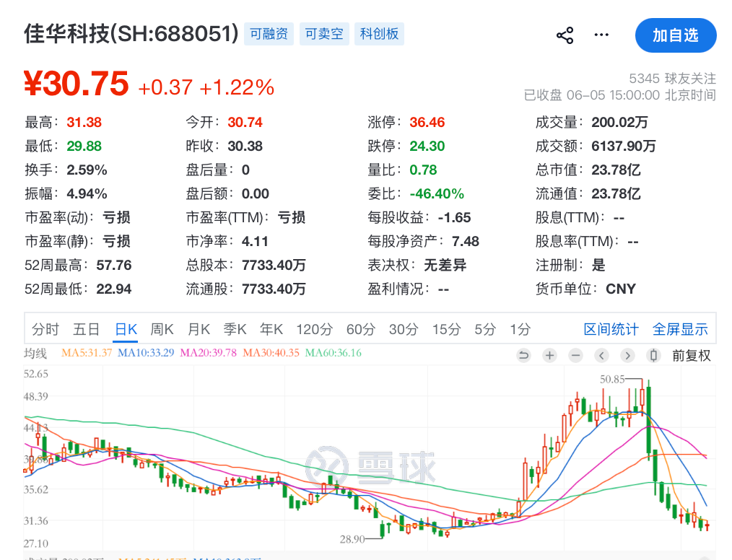The width and height of the screenshot is (732, 560).
Task: Switch to the 分时 chart tab
Action: coord(45,330)
